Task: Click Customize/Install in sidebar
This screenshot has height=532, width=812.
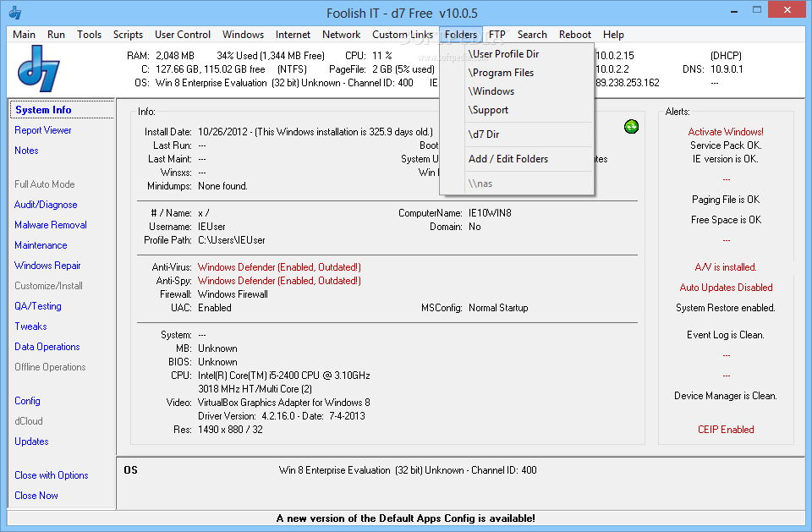Action: tap(48, 285)
